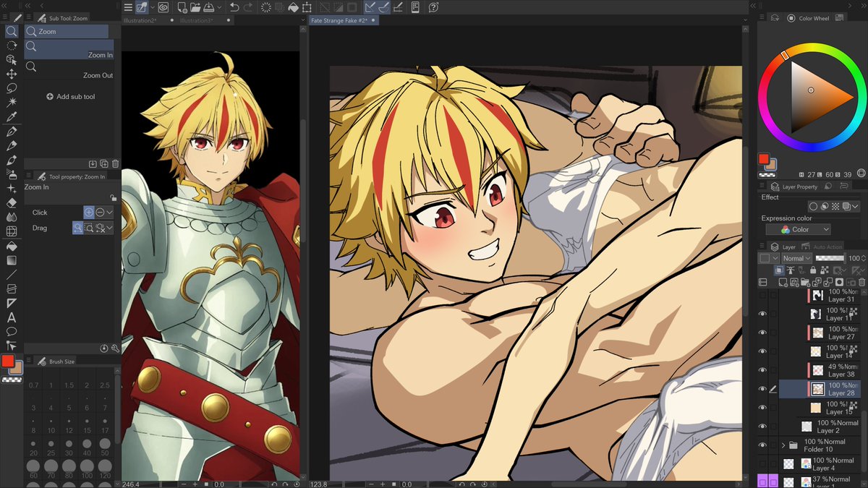Viewport: 868px width, 488px height.
Task: Select the Fill bucket tool in toolbox
Action: click(x=12, y=247)
